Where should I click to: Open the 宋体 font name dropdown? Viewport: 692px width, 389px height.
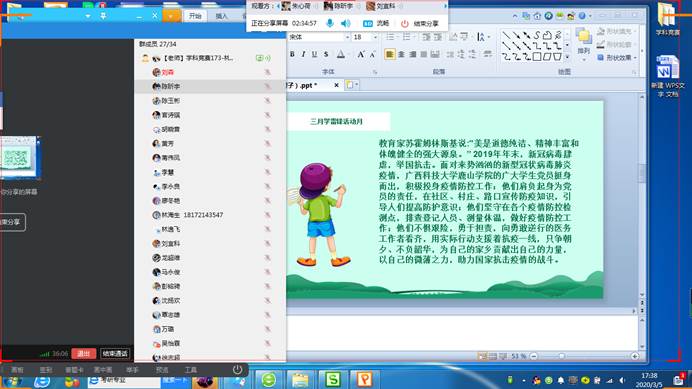pos(347,38)
